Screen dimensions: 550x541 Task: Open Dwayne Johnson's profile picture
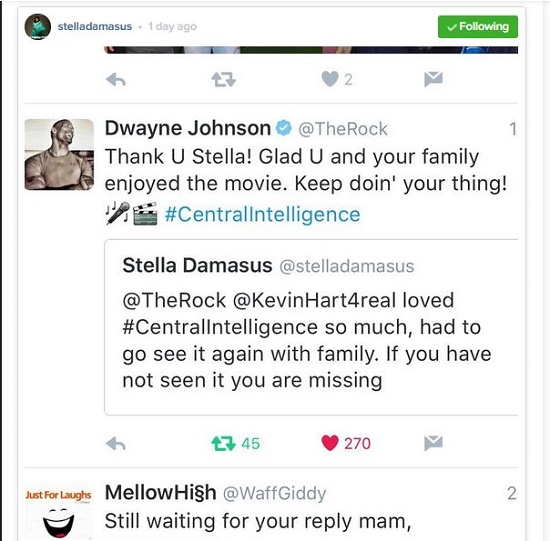coord(59,154)
